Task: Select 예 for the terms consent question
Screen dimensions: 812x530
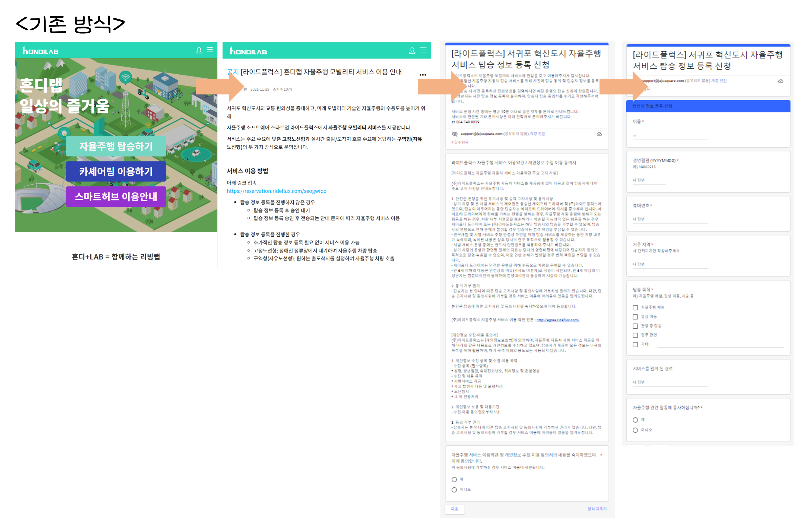Action: pos(454,480)
